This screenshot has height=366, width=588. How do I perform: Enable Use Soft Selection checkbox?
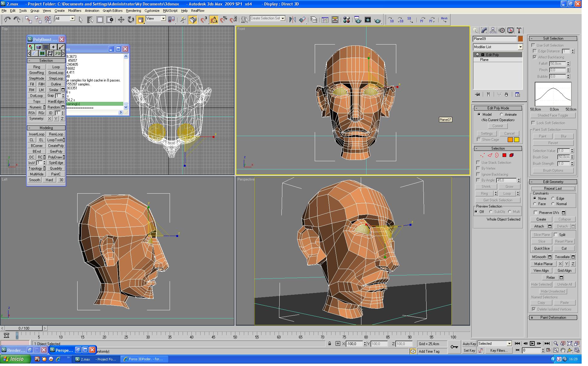click(533, 45)
